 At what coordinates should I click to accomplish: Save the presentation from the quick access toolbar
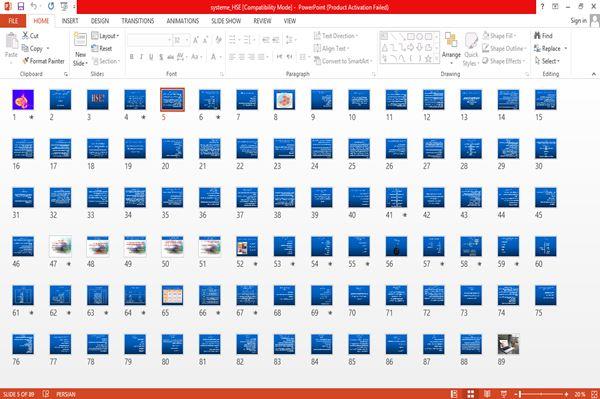click(x=21, y=6)
